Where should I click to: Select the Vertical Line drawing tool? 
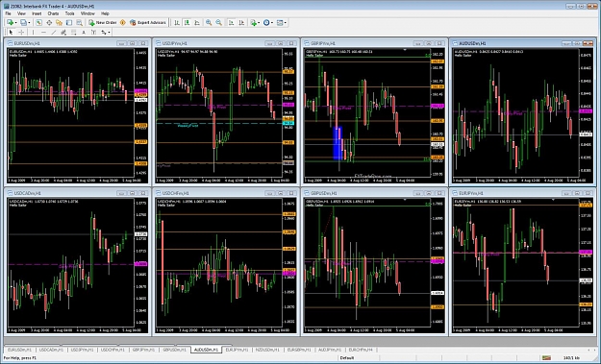click(x=33, y=33)
